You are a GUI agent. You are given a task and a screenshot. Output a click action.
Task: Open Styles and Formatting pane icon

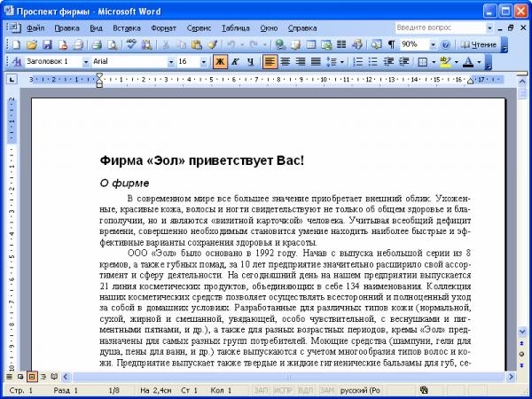[x=16, y=62]
